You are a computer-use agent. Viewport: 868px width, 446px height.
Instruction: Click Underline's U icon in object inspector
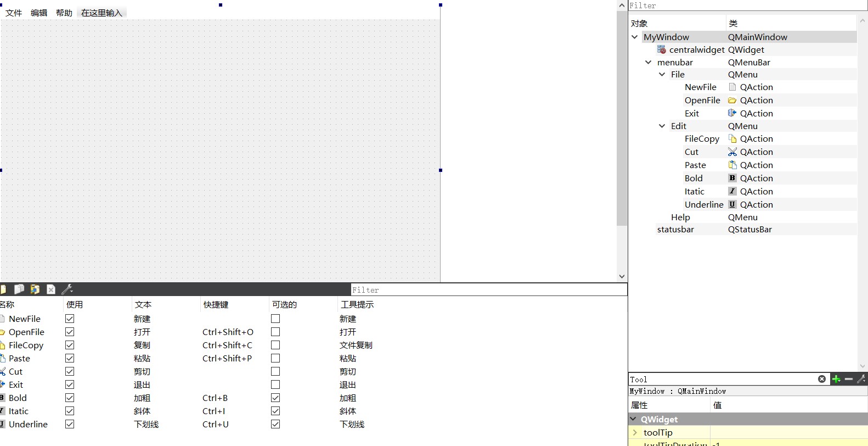(732, 204)
